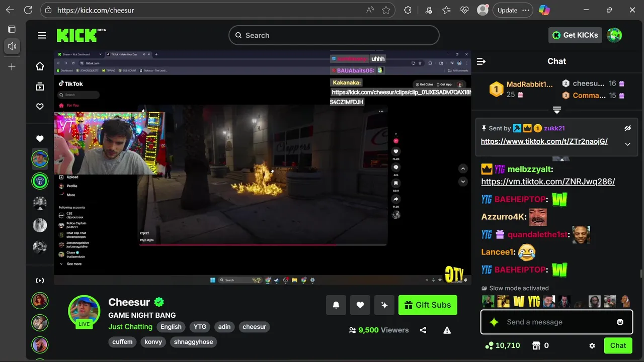Select the adin tag

tap(224, 327)
